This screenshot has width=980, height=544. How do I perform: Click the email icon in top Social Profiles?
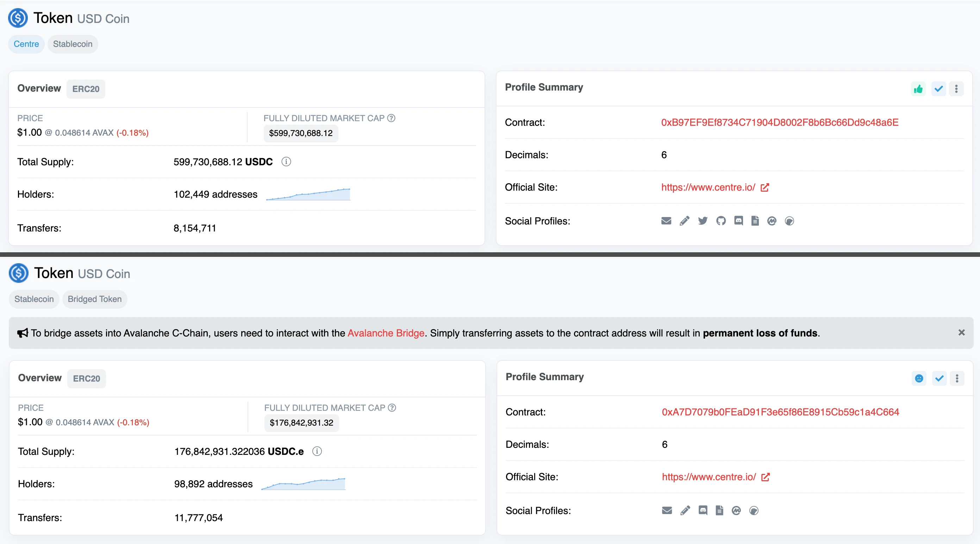point(666,221)
